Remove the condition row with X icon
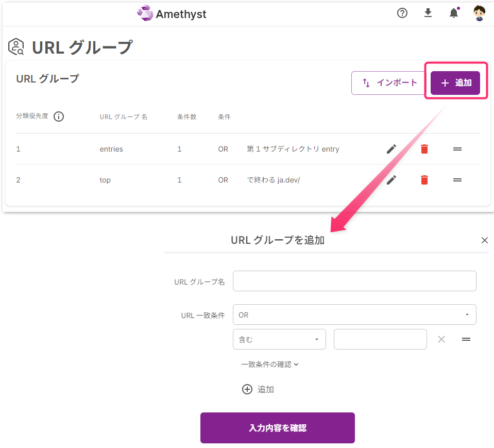The width and height of the screenshot is (494, 448). coord(441,339)
